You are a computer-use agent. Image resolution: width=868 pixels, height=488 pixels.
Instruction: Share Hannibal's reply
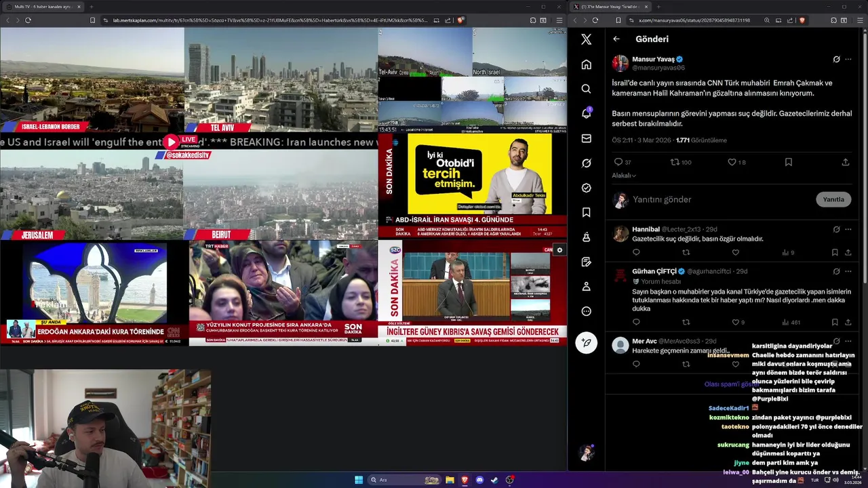pos(848,253)
